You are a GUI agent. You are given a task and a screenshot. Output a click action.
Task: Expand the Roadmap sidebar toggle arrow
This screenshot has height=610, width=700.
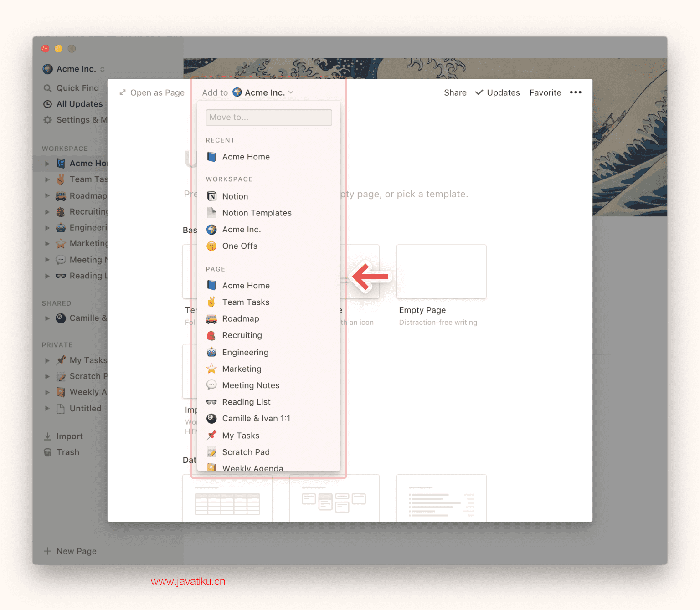coord(47,195)
